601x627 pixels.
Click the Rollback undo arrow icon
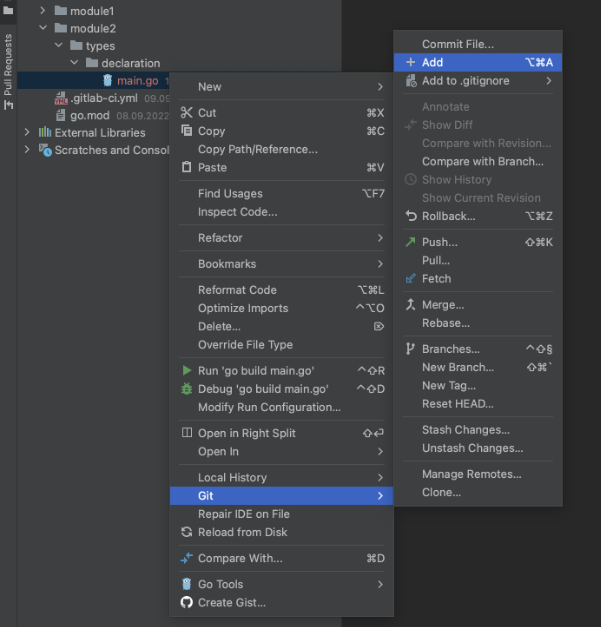(410, 216)
